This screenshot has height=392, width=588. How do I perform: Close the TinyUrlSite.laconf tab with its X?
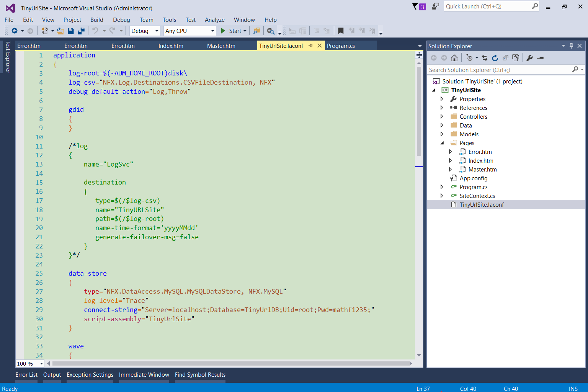320,46
